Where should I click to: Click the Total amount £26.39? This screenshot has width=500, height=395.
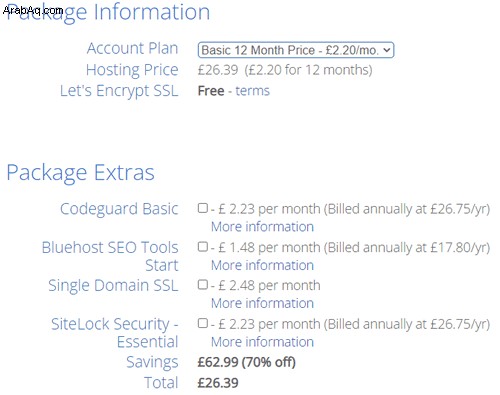(x=218, y=383)
